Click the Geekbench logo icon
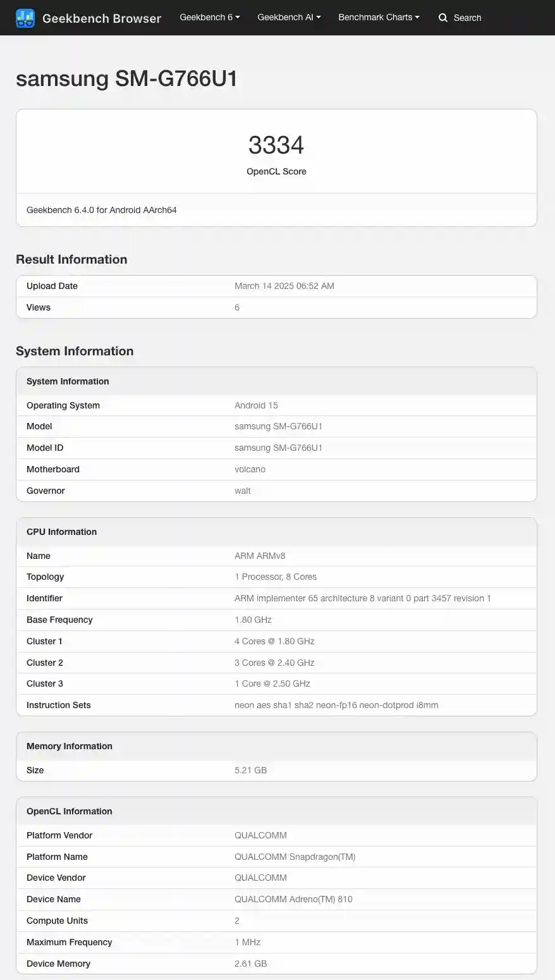This screenshot has height=980, width=555. coord(25,18)
